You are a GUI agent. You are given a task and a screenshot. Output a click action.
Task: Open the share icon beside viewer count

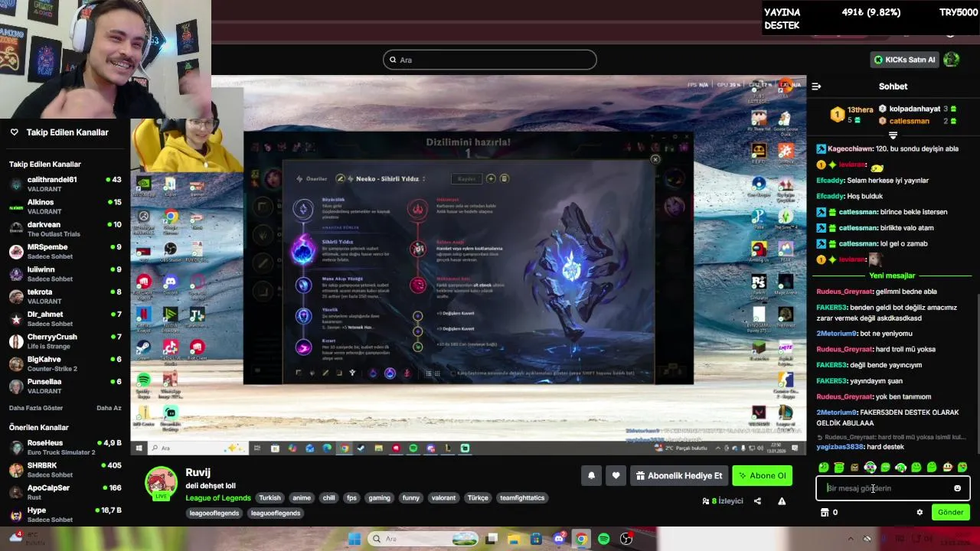pos(757,501)
